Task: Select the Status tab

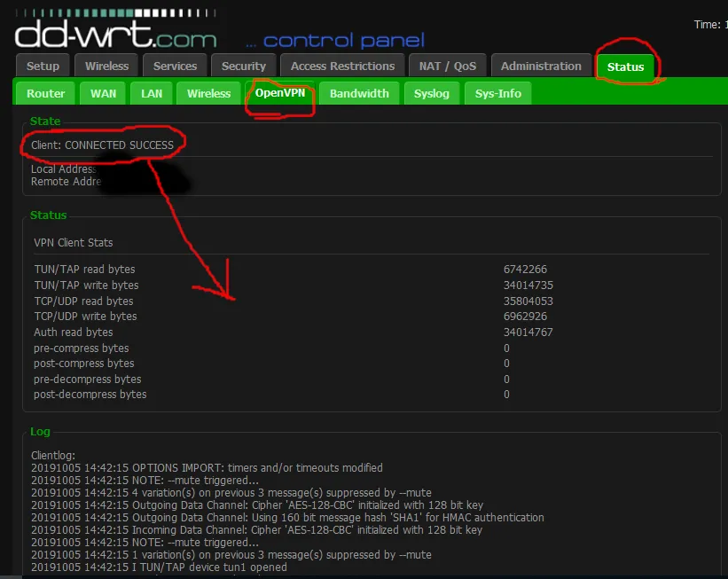Action: tap(625, 67)
